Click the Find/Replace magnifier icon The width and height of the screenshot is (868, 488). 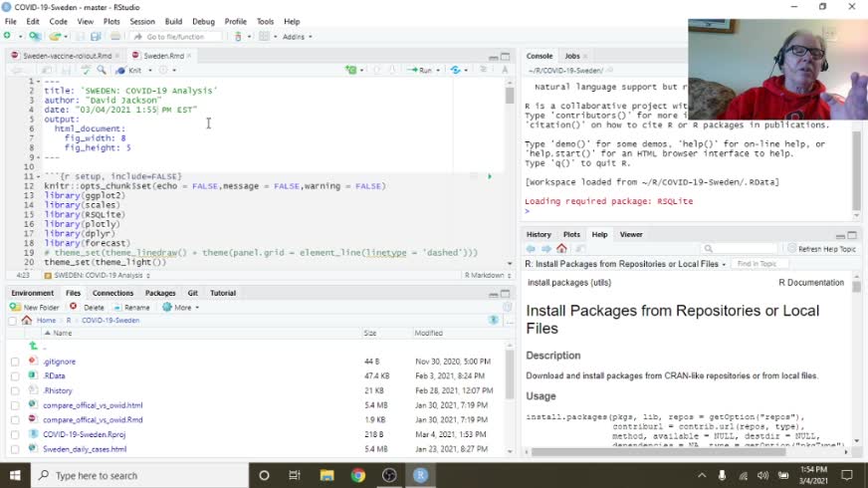point(102,70)
